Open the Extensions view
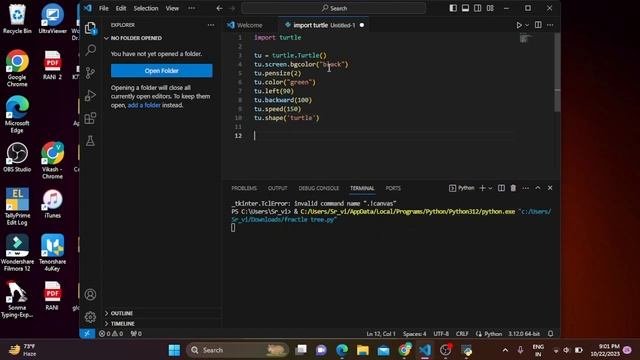 (90, 118)
